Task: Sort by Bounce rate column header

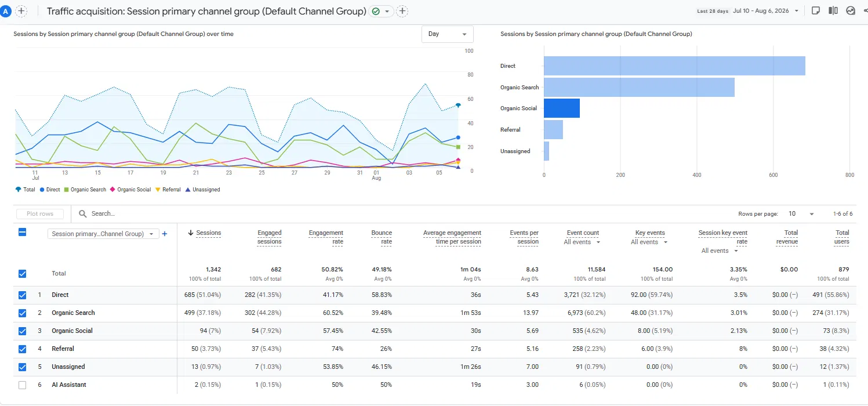Action: coord(382,237)
